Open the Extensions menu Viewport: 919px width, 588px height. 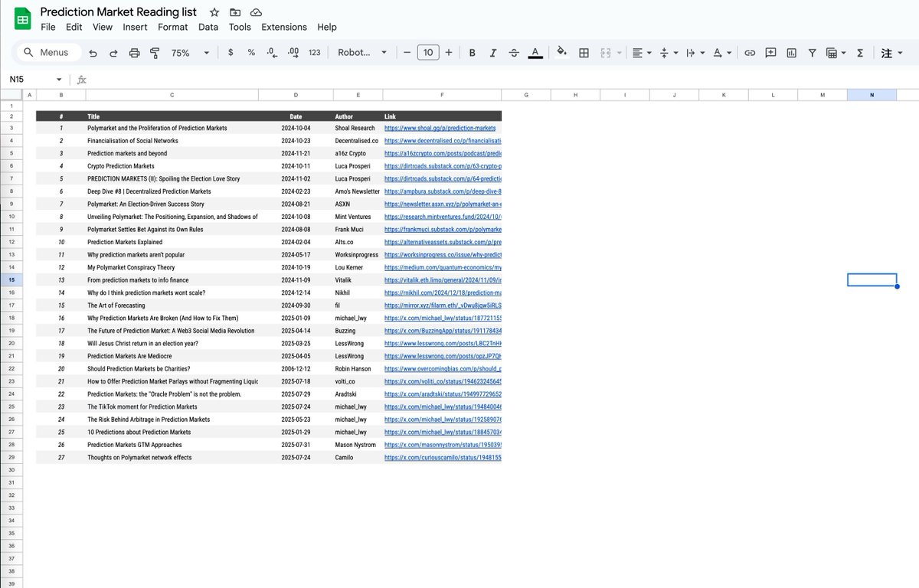tap(284, 27)
